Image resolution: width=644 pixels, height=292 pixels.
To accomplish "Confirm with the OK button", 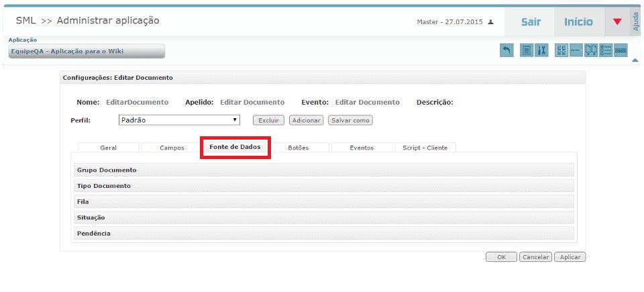I will click(501, 257).
